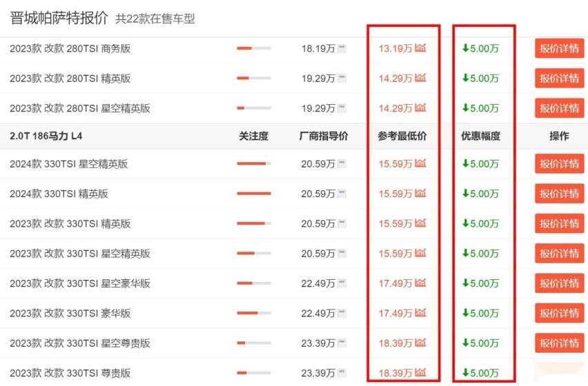Open model link 2023款 改款 280TSI 星空精英版
The width and height of the screenshot is (588, 386).
[x=80, y=109]
